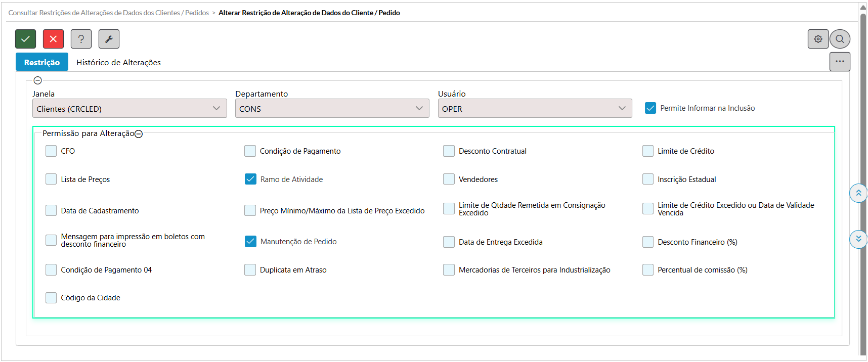Select the Restrição tab
Viewport: 868px width, 362px height.
[x=42, y=63]
